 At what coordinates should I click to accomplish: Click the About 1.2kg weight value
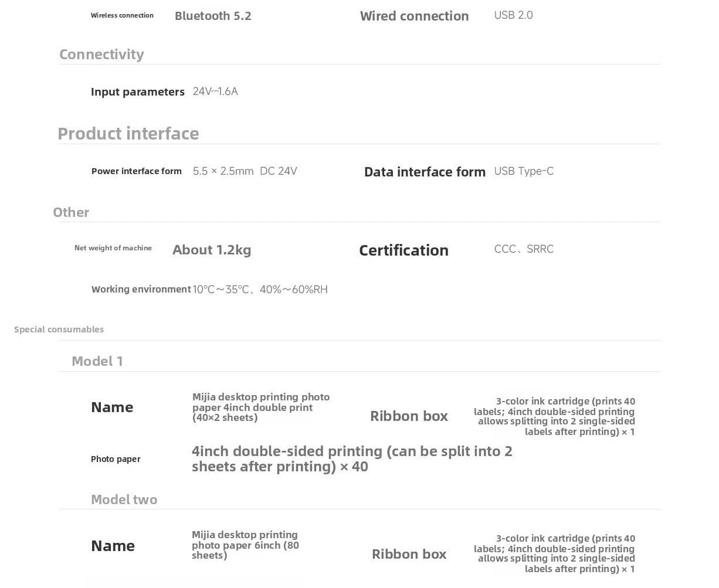coord(212,250)
